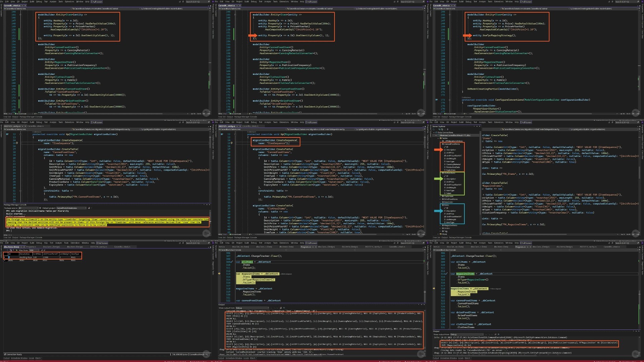Click Connection Ready status icon in dbo.Items window

coord(5,354)
